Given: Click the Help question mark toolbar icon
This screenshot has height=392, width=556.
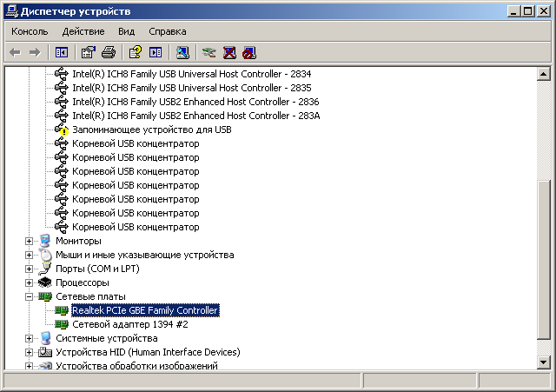Looking at the screenshot, I should tap(136, 53).
